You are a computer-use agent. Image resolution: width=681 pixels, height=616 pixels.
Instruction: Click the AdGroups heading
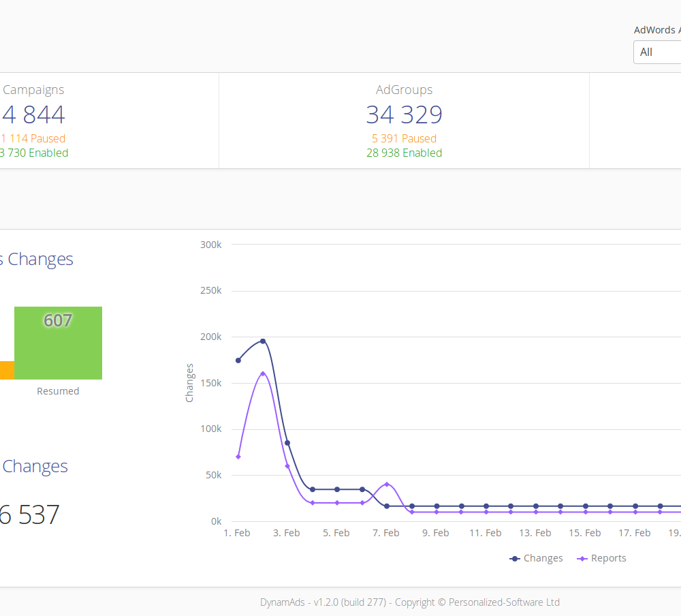pyautogui.click(x=404, y=90)
